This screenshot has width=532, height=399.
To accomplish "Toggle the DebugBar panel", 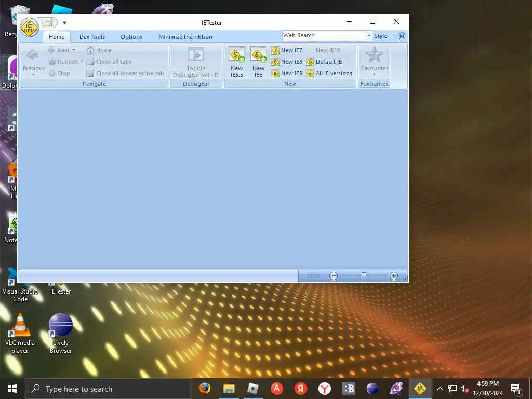I will [x=196, y=62].
